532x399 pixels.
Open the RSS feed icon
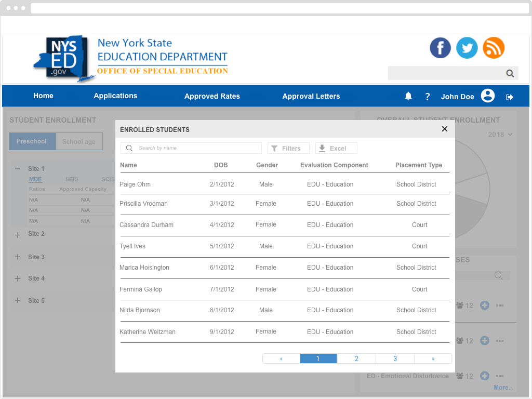coord(494,48)
